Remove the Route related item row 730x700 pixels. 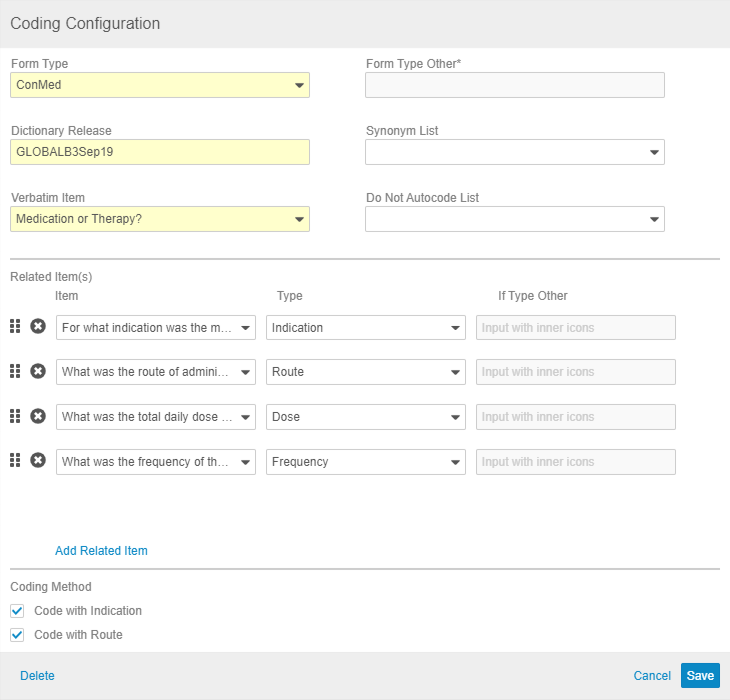[x=38, y=372]
